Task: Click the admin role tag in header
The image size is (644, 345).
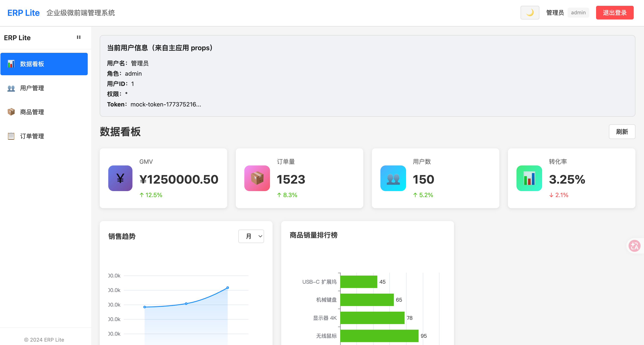Action: click(x=578, y=12)
